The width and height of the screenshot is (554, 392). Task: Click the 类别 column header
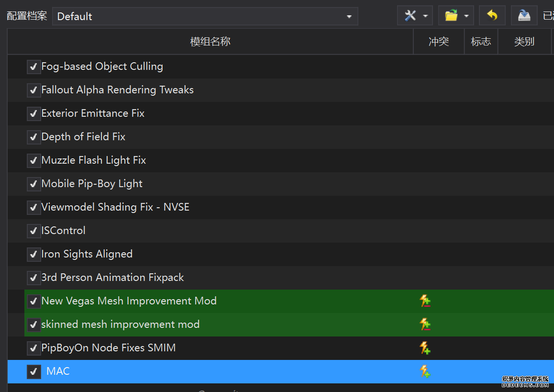pyautogui.click(x=524, y=42)
